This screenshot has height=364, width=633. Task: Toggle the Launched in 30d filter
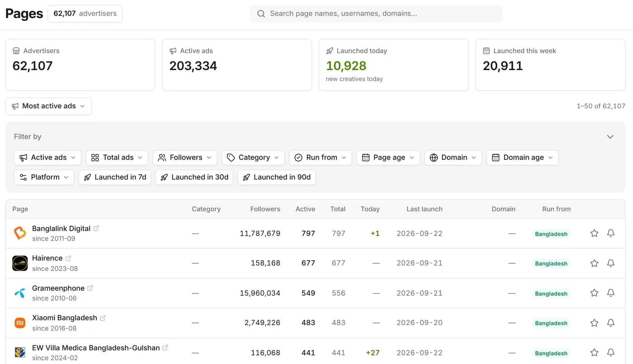(194, 177)
